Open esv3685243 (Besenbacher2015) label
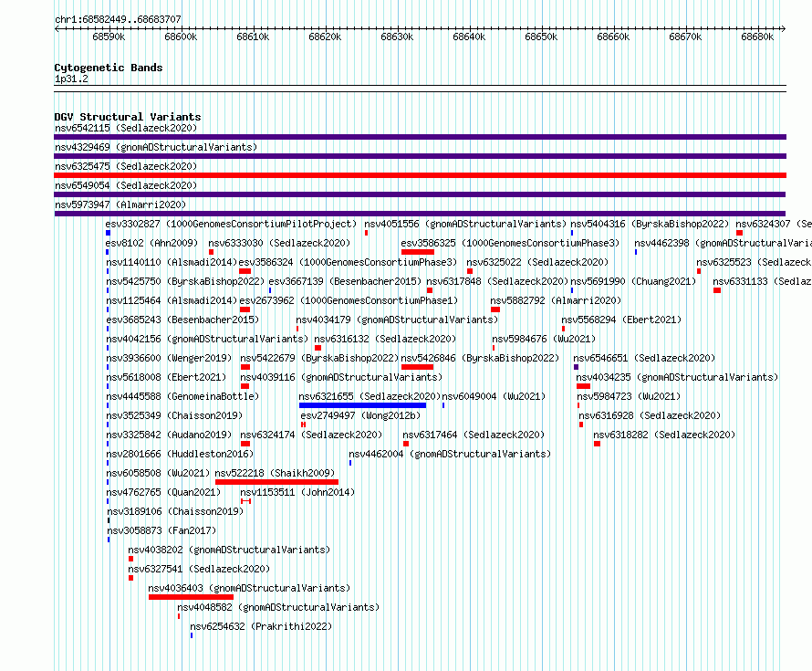 [x=182, y=320]
